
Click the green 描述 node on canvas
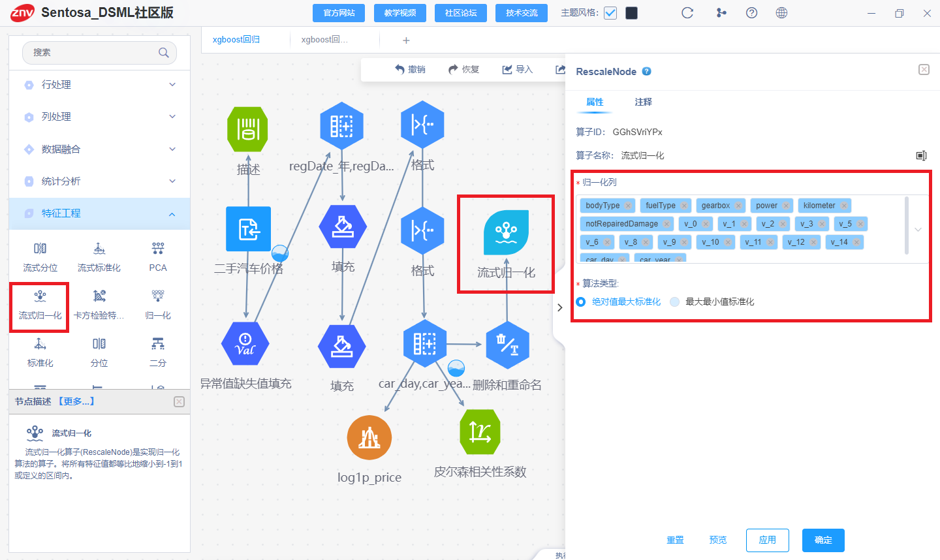pos(247,129)
